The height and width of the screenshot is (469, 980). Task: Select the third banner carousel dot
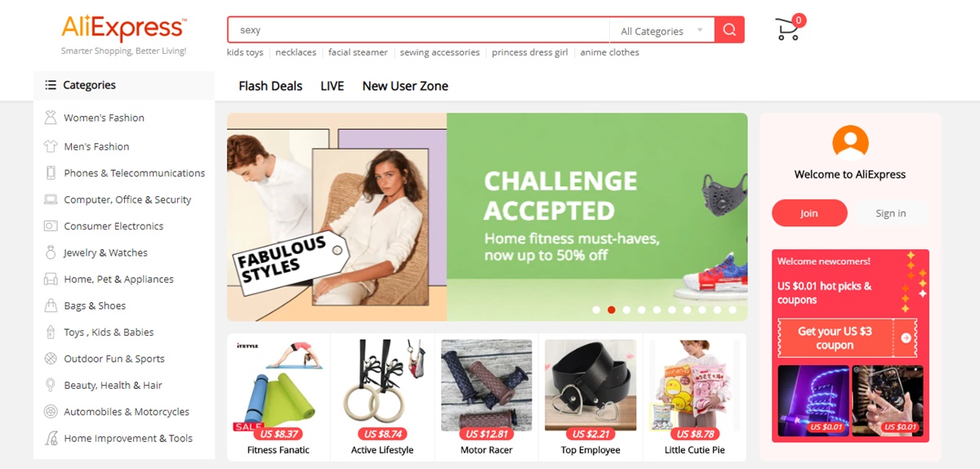(626, 310)
